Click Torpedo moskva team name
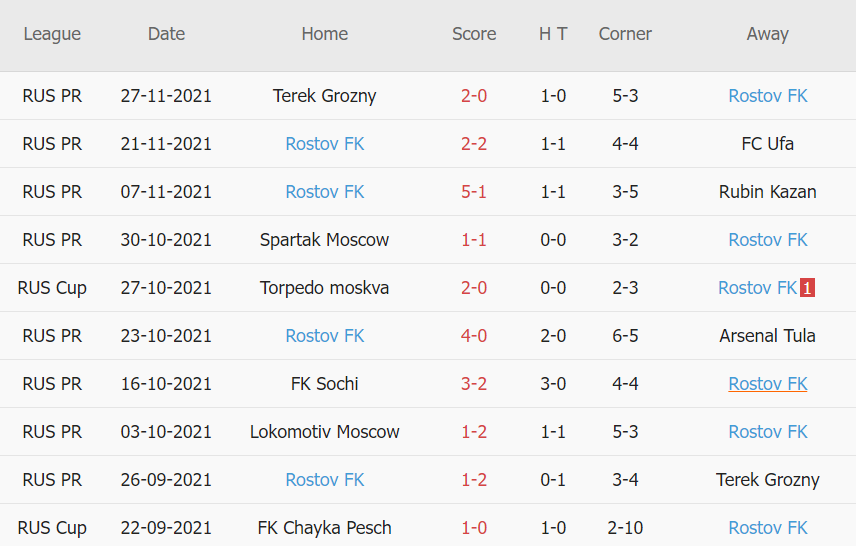The image size is (856, 546). [324, 288]
